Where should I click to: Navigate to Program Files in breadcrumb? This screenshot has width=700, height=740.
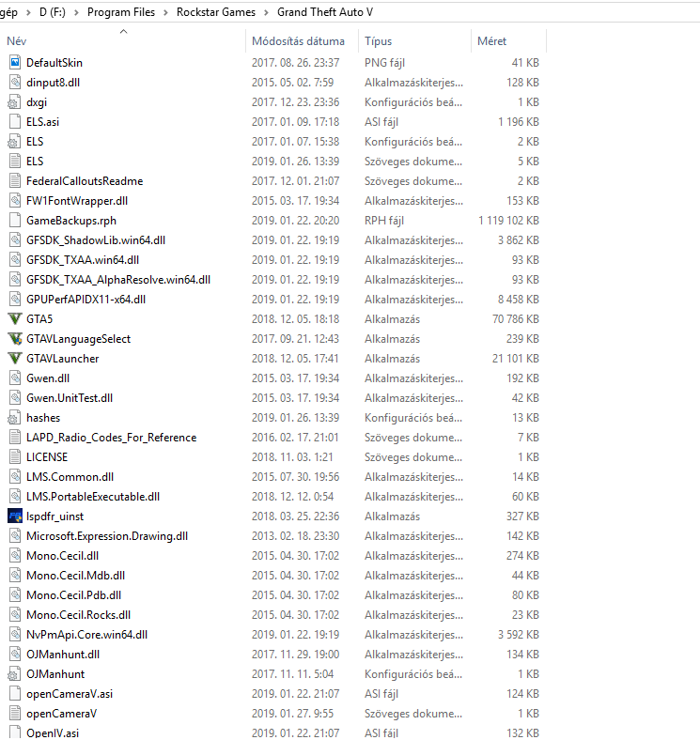point(121,12)
